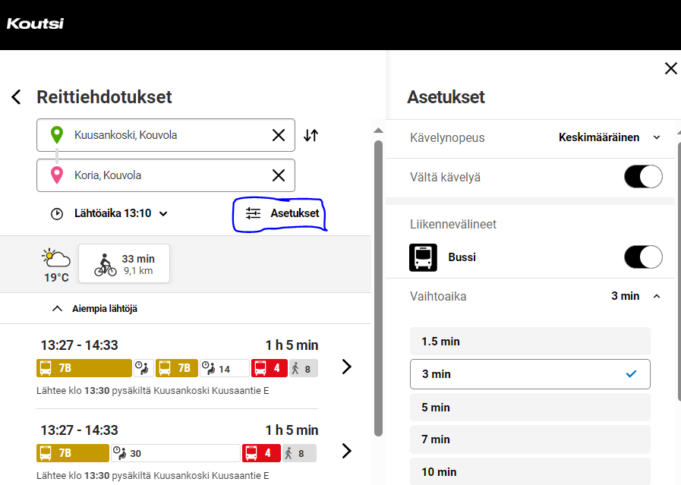Open second 13:27 - 14:33 itinerary arrow
Image resolution: width=681 pixels, height=485 pixels.
(346, 451)
